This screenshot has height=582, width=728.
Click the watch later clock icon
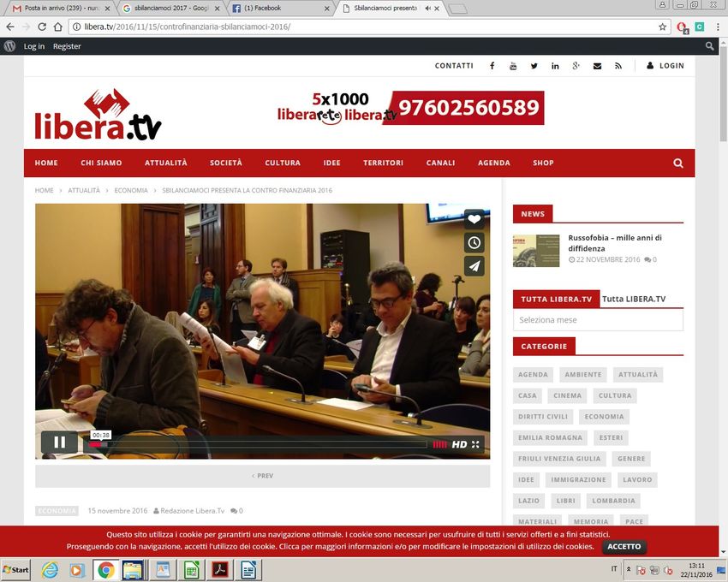click(474, 243)
